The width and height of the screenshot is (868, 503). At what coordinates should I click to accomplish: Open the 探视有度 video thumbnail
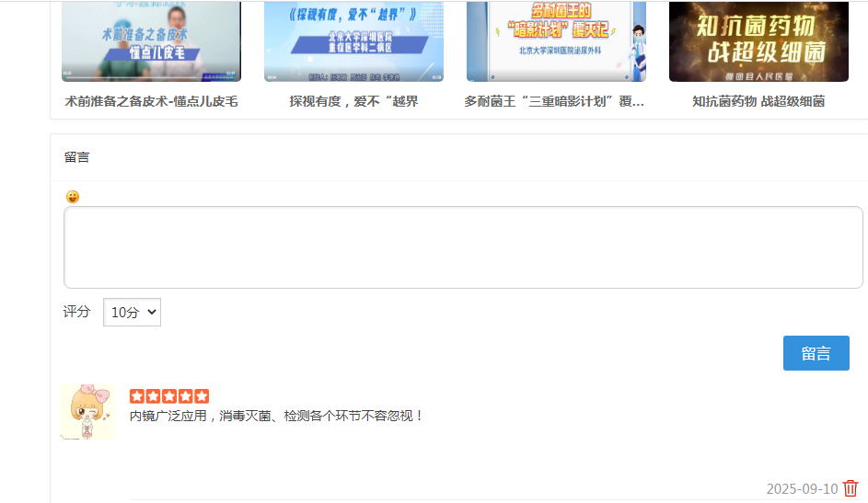coord(353,41)
